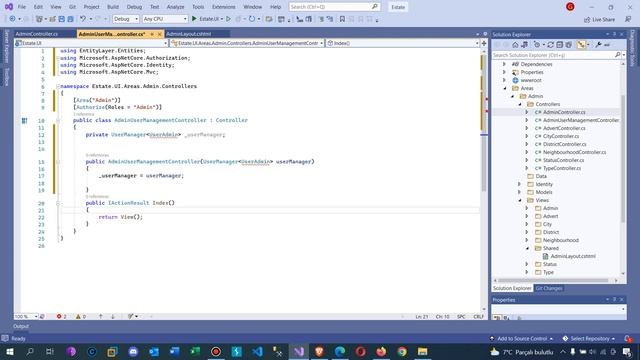Toggle pin on the active editor tab
The height and width of the screenshot is (360, 640).
coord(152,34)
